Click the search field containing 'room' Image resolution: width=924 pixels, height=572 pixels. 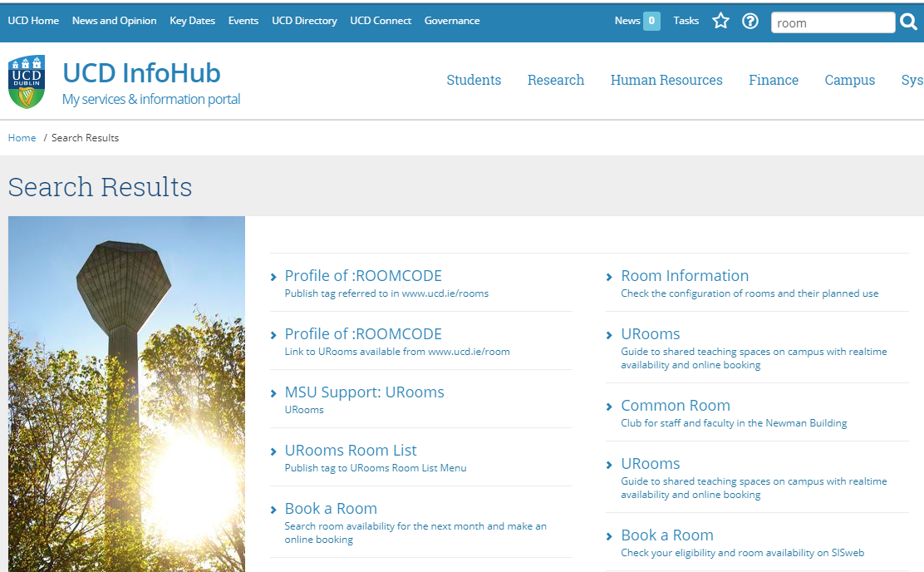pyautogui.click(x=833, y=23)
